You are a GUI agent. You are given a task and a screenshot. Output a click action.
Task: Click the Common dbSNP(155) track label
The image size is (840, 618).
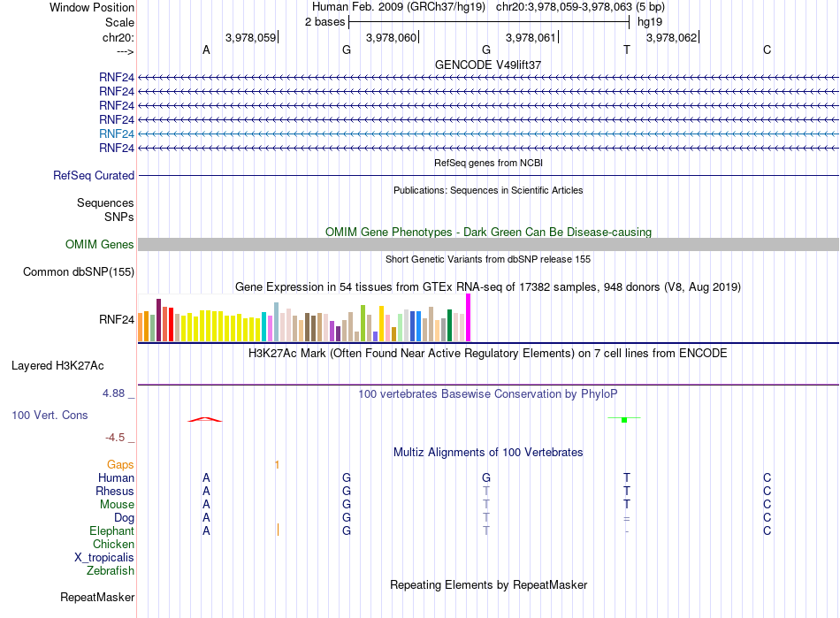coord(79,272)
